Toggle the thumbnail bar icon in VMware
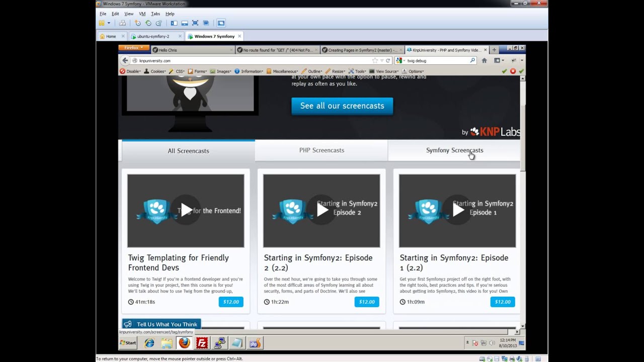 click(x=185, y=23)
